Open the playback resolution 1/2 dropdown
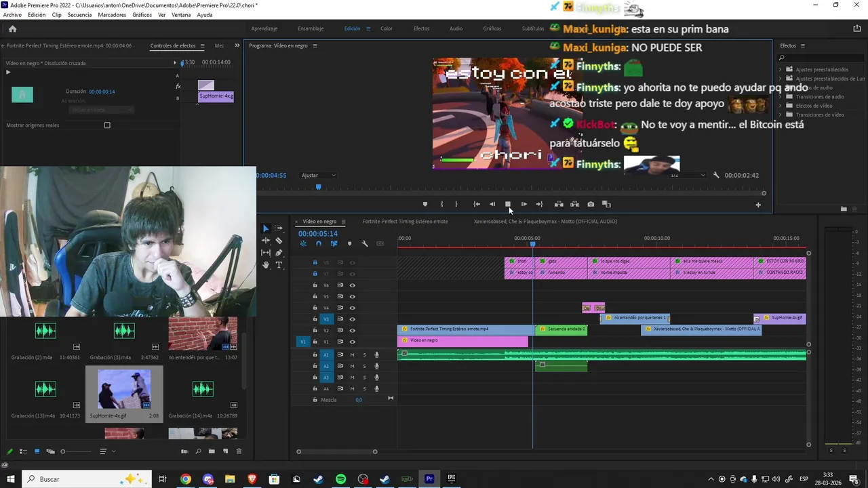 (x=688, y=176)
